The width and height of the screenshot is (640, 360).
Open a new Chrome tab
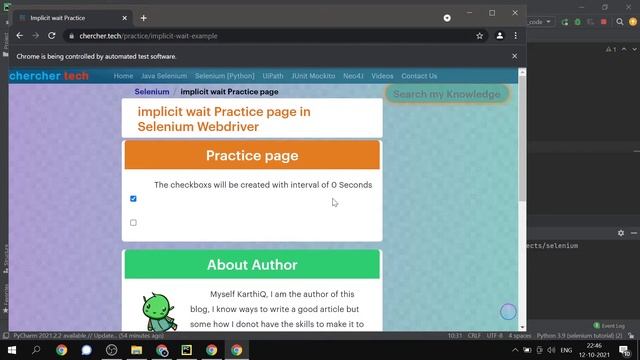[144, 18]
